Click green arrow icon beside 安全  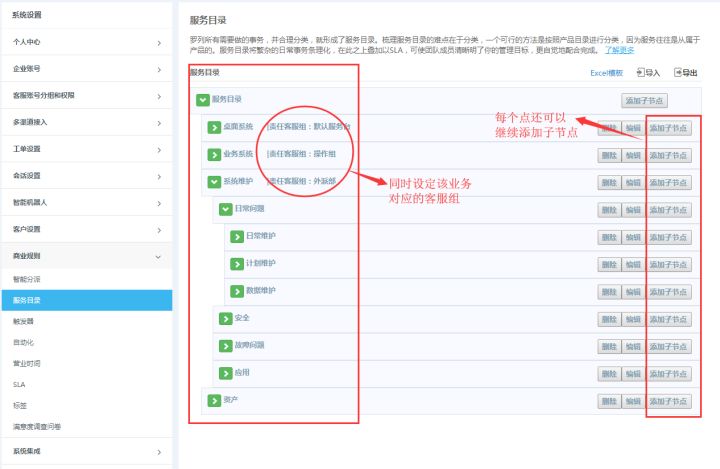pos(225,318)
